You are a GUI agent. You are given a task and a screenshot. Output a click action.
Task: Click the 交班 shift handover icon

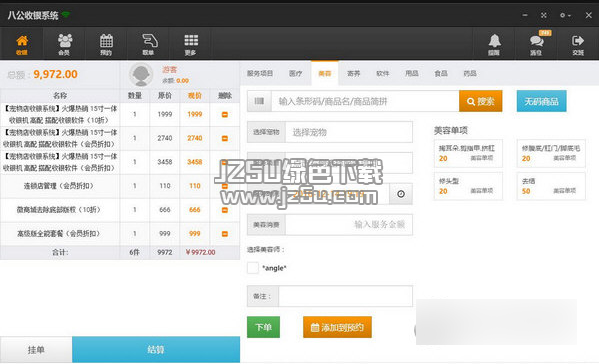[578, 44]
